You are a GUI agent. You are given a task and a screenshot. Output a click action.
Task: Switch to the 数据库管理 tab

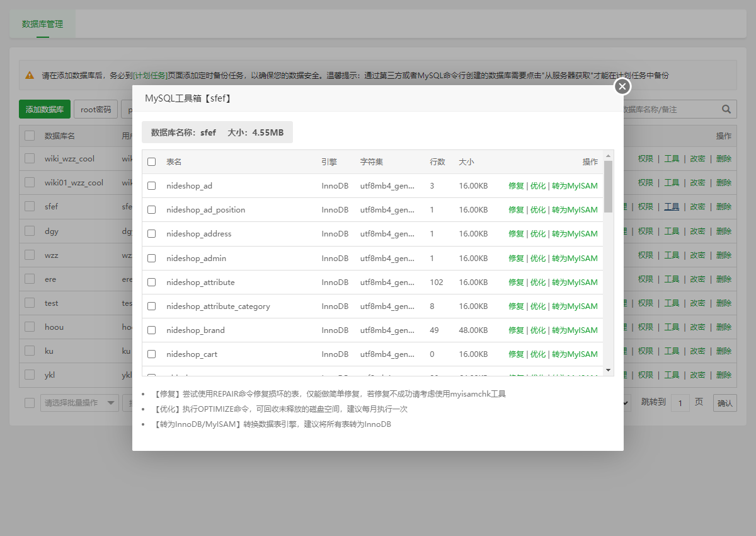coord(42,24)
